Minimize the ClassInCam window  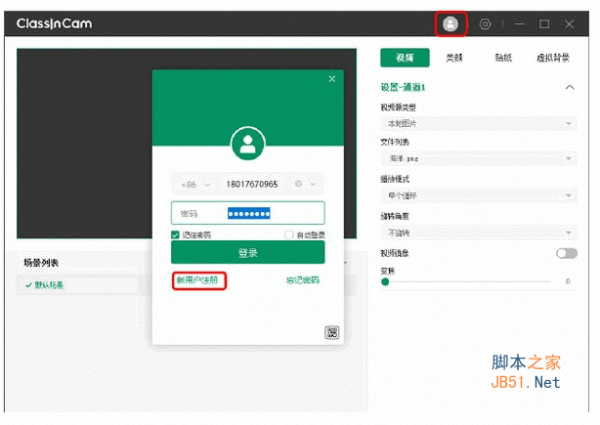(x=520, y=24)
